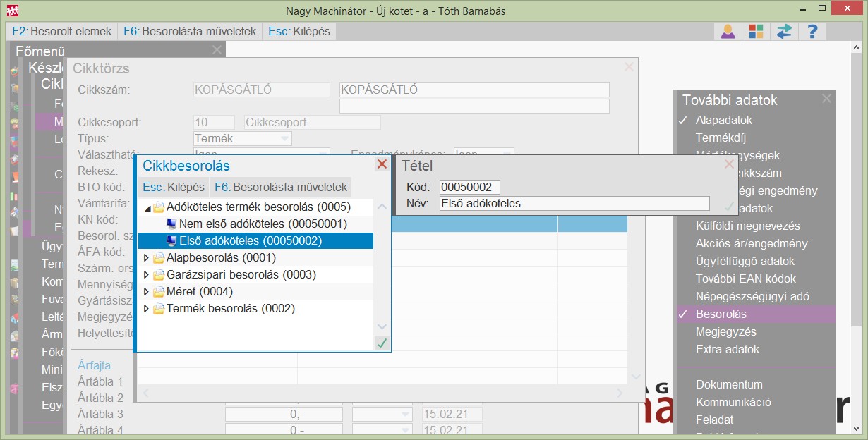Open Termékdíj in További adatok
The height and width of the screenshot is (440, 868).
coord(721,138)
